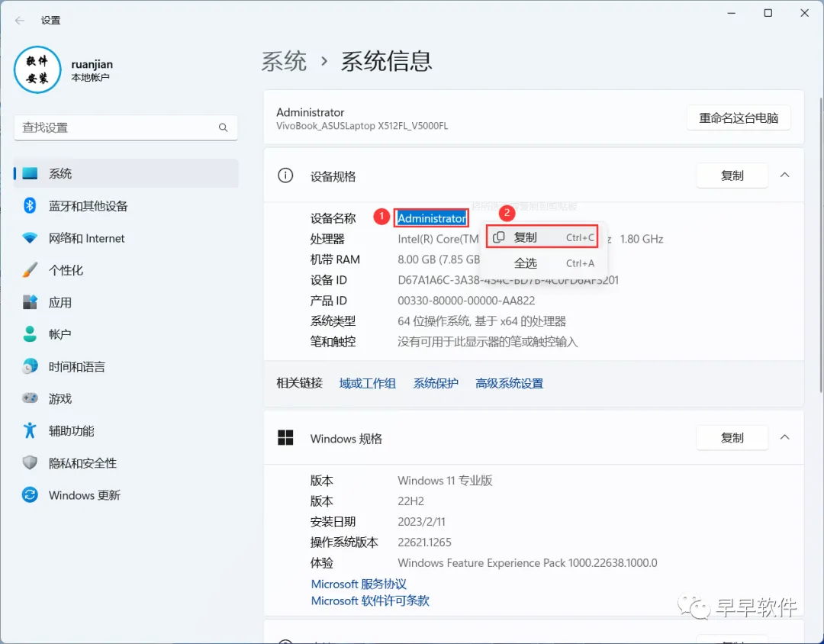The width and height of the screenshot is (824, 644).
Task: Click 重命名这台电脑 button
Action: (739, 118)
